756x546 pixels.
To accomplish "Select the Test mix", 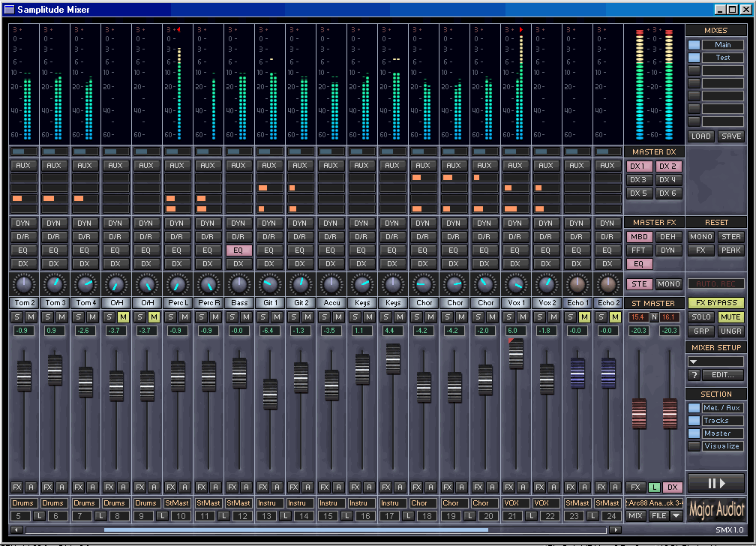I will pyautogui.click(x=722, y=57).
